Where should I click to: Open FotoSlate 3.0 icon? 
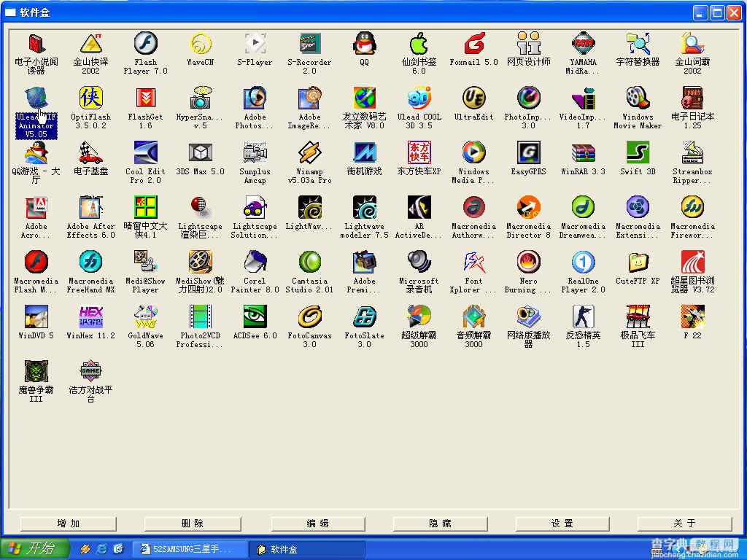point(365,317)
